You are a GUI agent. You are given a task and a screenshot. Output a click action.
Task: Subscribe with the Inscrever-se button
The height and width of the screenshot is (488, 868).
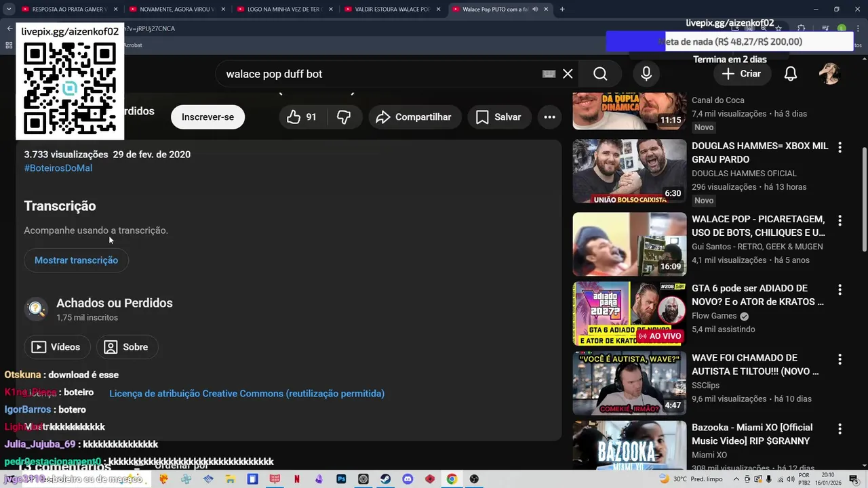tap(208, 117)
